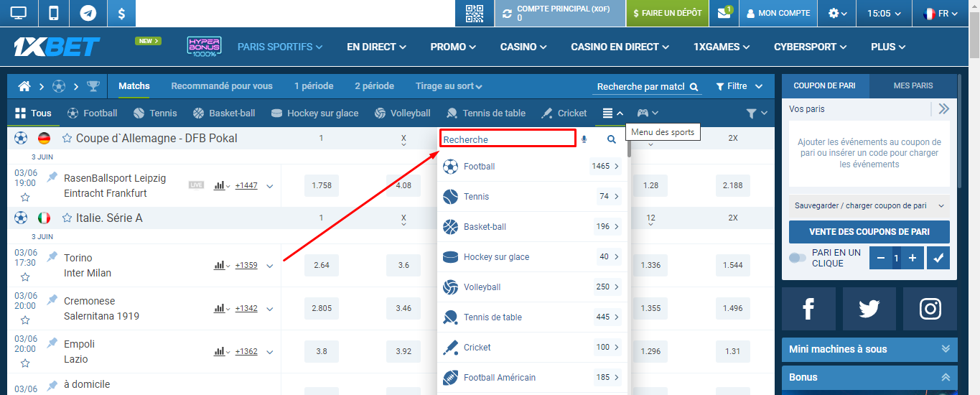Switch to 1 période tab
Image resolution: width=980 pixels, height=395 pixels.
pyautogui.click(x=314, y=86)
